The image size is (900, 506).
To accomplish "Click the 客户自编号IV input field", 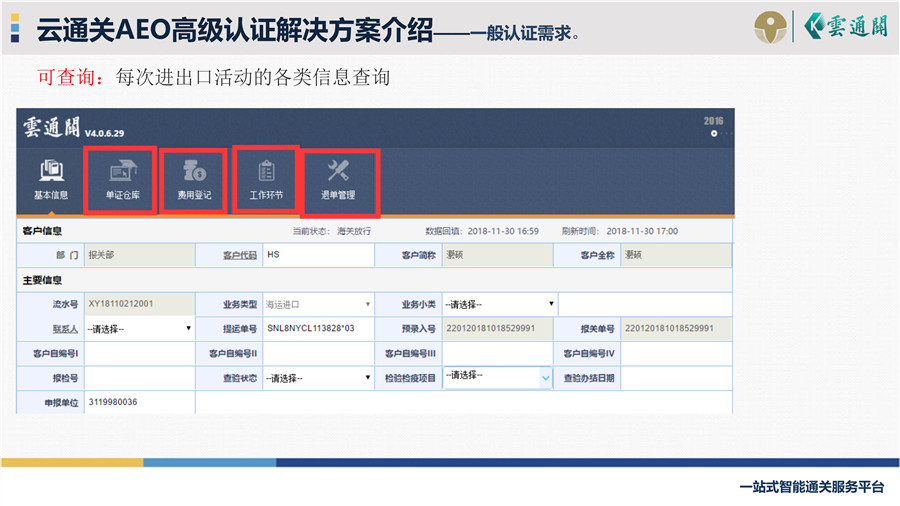I will 676,354.
